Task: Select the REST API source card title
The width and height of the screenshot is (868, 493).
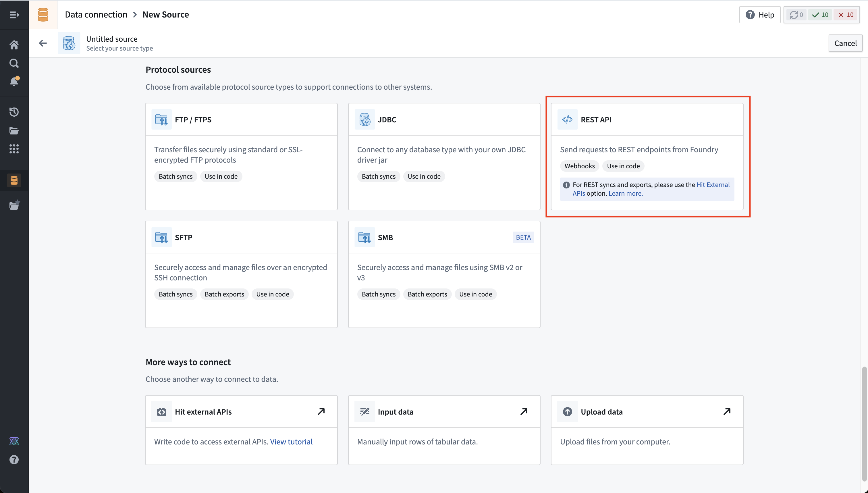Action: coord(596,120)
